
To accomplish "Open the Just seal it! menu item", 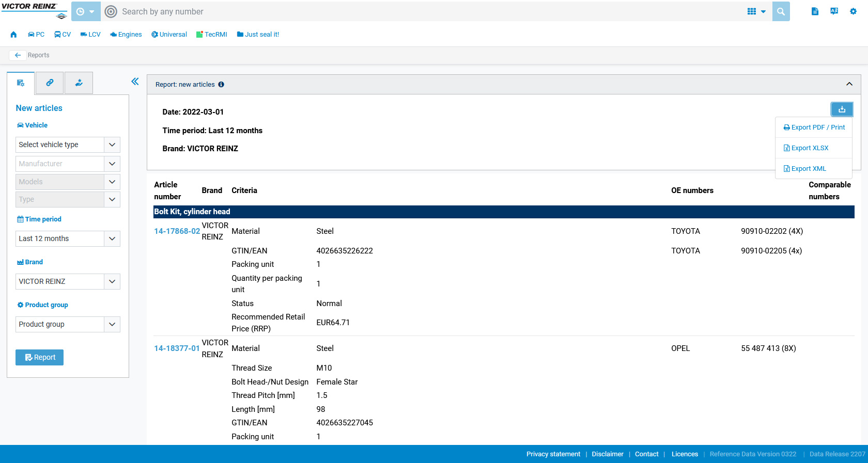I will (258, 35).
